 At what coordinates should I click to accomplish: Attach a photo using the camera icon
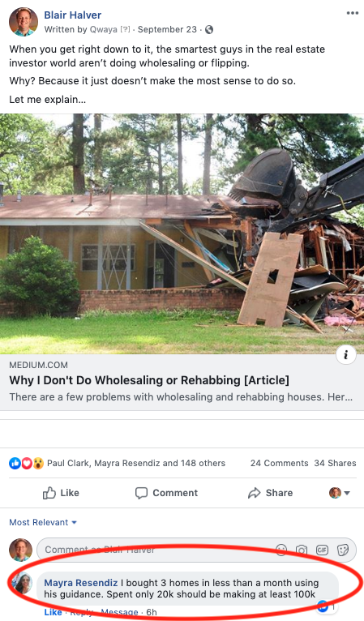pyautogui.click(x=302, y=550)
